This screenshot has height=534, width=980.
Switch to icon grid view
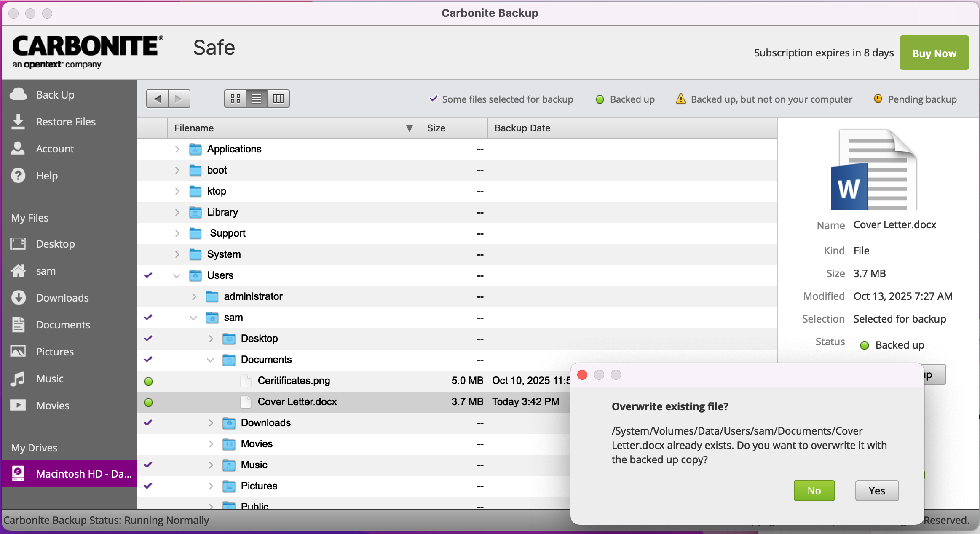(x=236, y=99)
